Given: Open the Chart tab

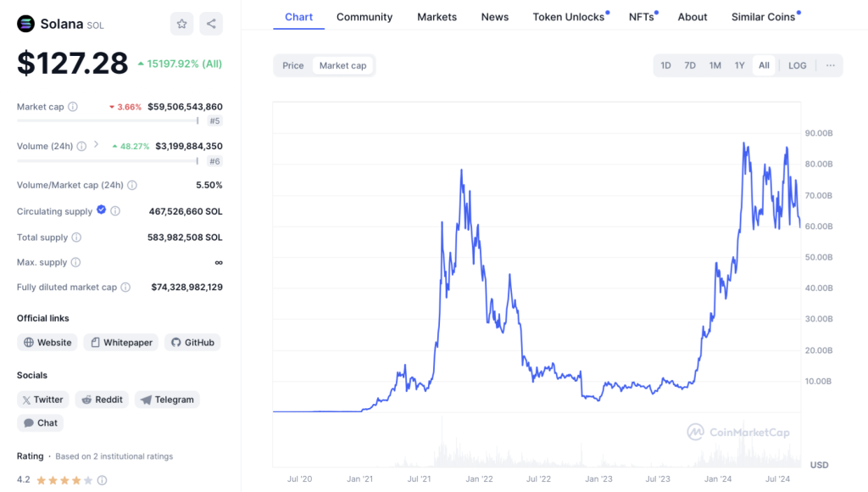Looking at the screenshot, I should [x=299, y=17].
